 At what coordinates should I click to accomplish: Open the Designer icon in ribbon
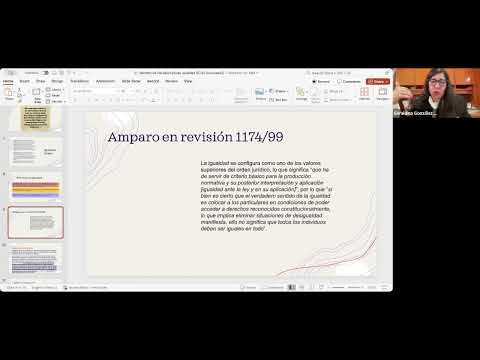coord(382,93)
